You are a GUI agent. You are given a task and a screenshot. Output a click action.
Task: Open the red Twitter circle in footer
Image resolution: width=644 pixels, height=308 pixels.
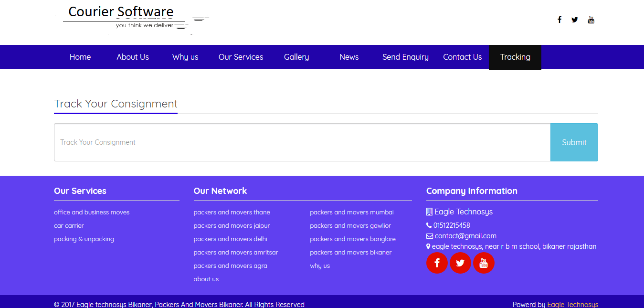point(460,263)
